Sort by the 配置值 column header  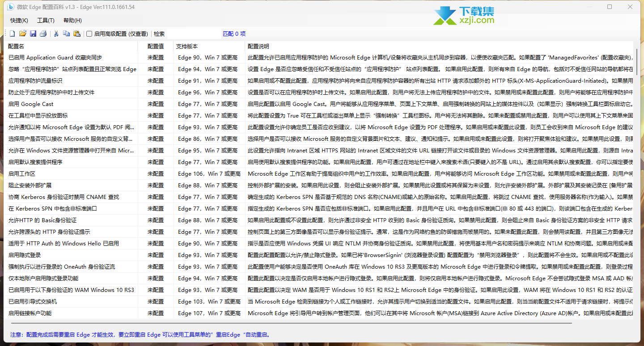pos(156,46)
